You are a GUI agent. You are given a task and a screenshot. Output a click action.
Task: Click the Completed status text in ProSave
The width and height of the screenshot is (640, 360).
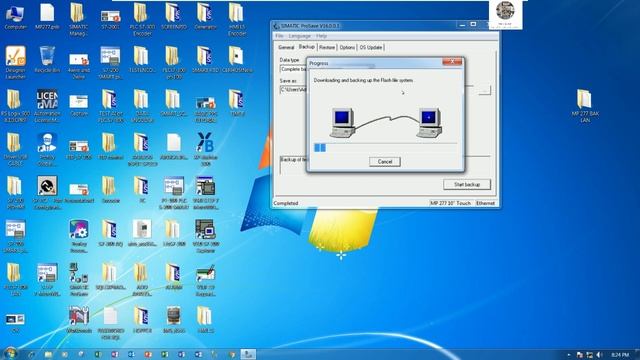tap(286, 203)
